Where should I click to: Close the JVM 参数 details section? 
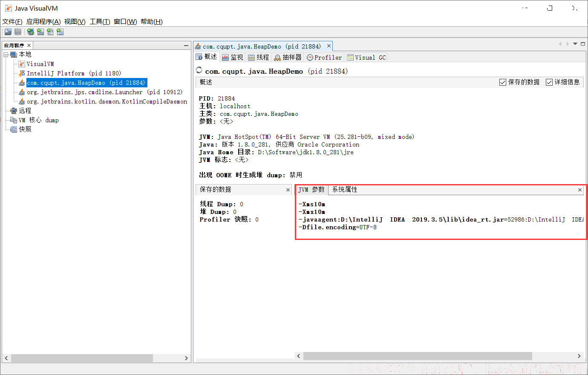(x=580, y=190)
